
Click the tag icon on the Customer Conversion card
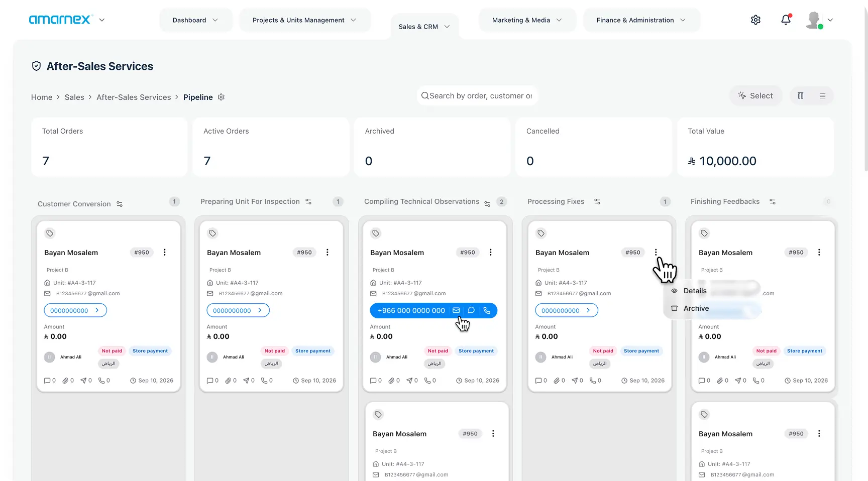coord(50,233)
